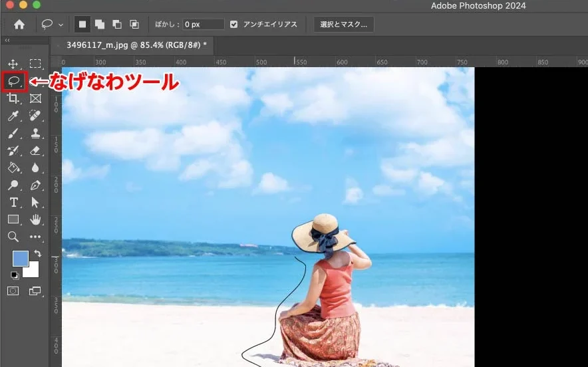The height and width of the screenshot is (367, 588).
Task: Open the three-dots Edit Toolbar menu
Action: click(x=35, y=237)
